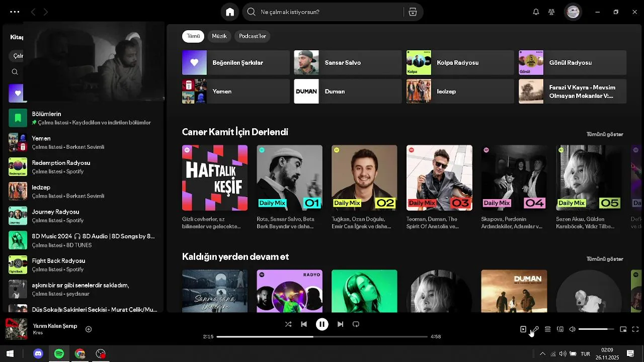Select the Müzik filter chip
This screenshot has width=644, height=362.
219,36
